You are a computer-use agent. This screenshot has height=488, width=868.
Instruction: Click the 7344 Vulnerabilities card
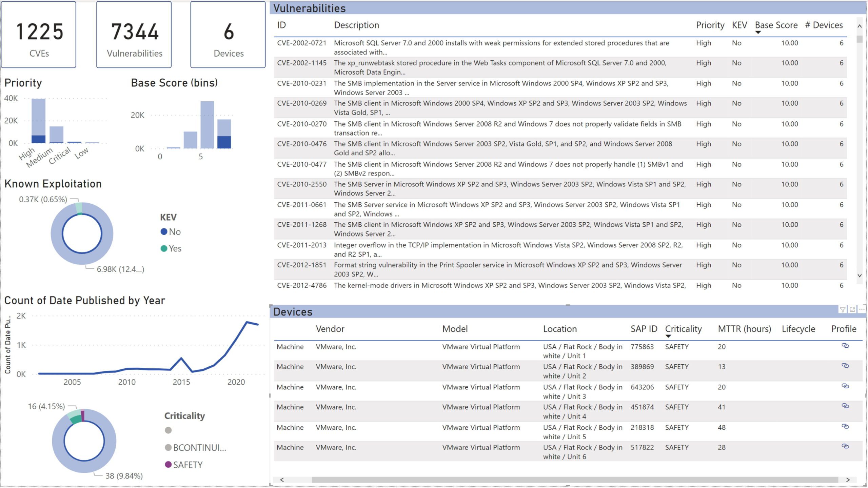coord(134,35)
